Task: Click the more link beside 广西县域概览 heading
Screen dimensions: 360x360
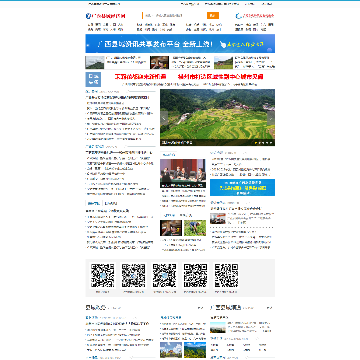Action: tap(270, 308)
